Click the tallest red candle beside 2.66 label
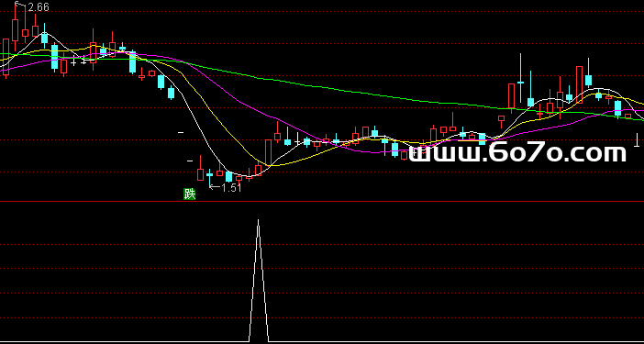This screenshot has width=644, height=344. pos(16,28)
